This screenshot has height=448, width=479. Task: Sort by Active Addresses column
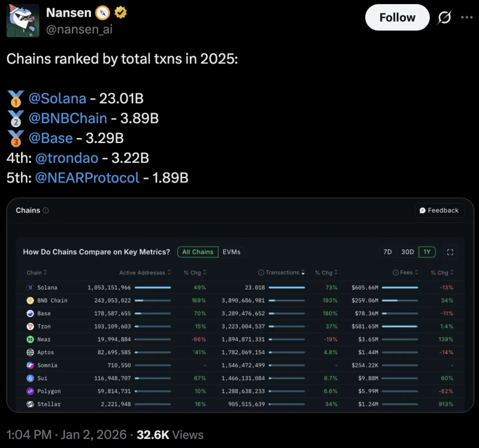pos(169,273)
